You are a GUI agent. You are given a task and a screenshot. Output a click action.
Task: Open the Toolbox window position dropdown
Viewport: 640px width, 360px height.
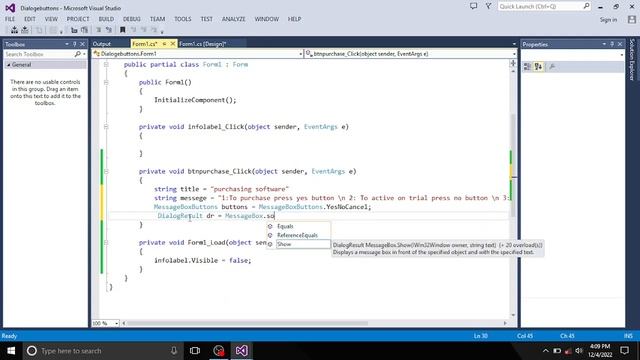pos(67,44)
